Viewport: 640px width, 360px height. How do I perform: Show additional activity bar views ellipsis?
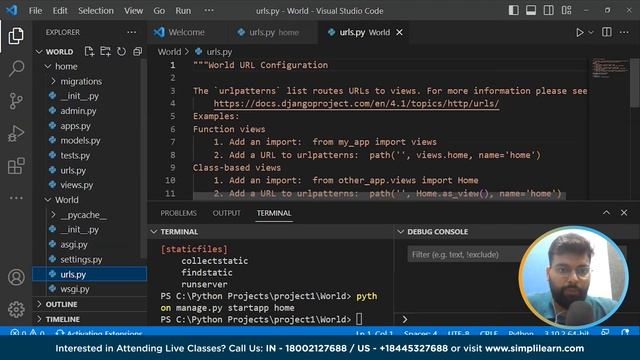tap(16, 198)
